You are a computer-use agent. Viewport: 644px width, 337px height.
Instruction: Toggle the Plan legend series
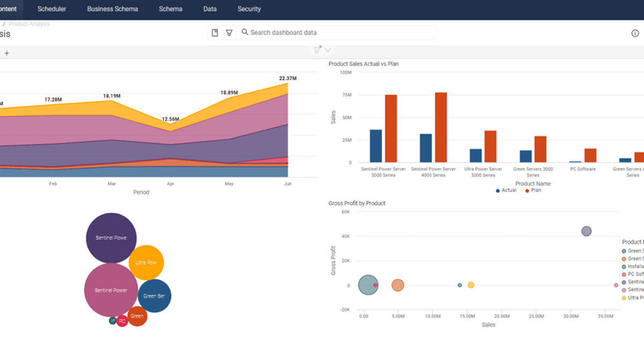coord(533,191)
